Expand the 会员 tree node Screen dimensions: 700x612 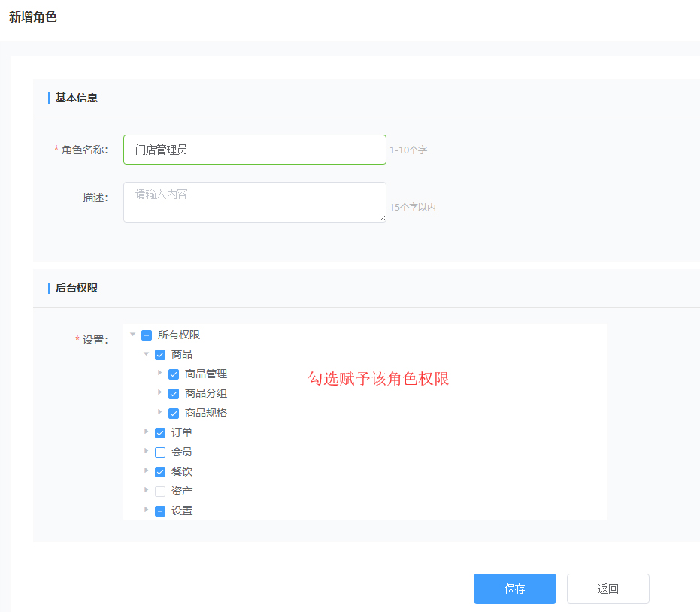point(146,451)
